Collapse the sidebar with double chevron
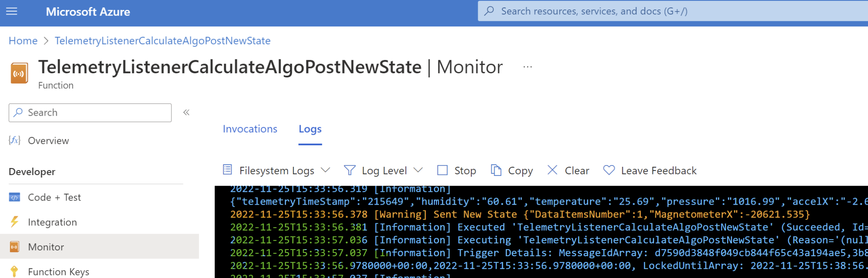This screenshot has width=868, height=278. click(x=186, y=112)
